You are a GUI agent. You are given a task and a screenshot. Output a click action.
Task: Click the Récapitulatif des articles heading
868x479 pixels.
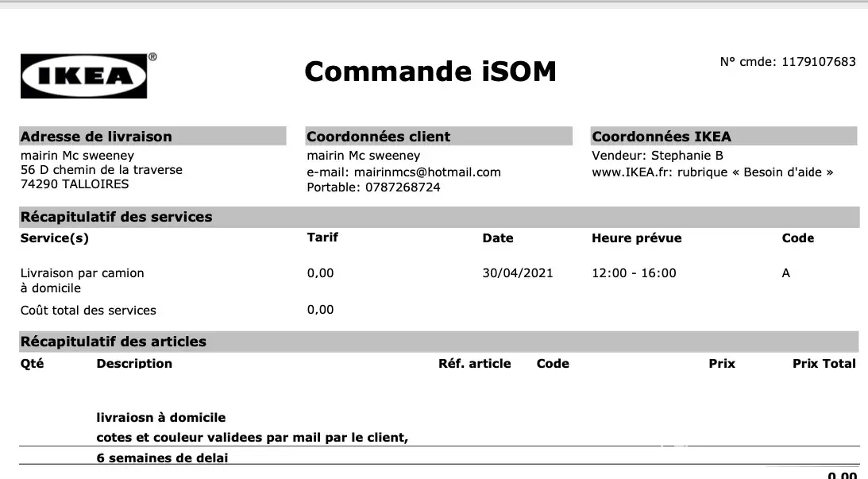pyautogui.click(x=113, y=342)
